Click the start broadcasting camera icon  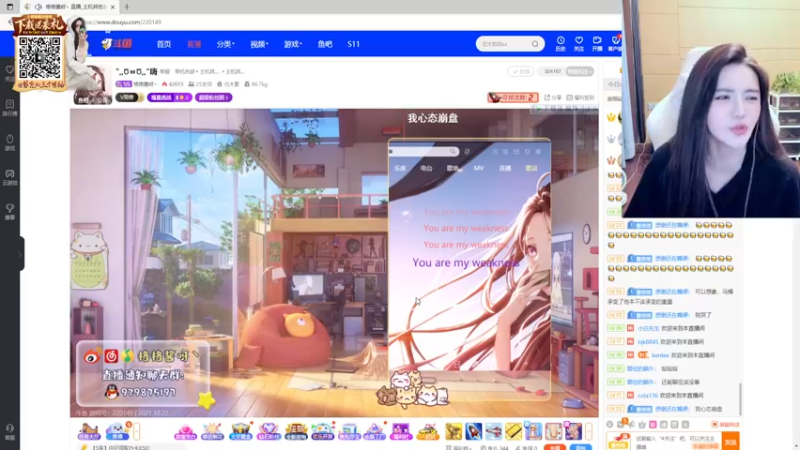click(x=597, y=43)
